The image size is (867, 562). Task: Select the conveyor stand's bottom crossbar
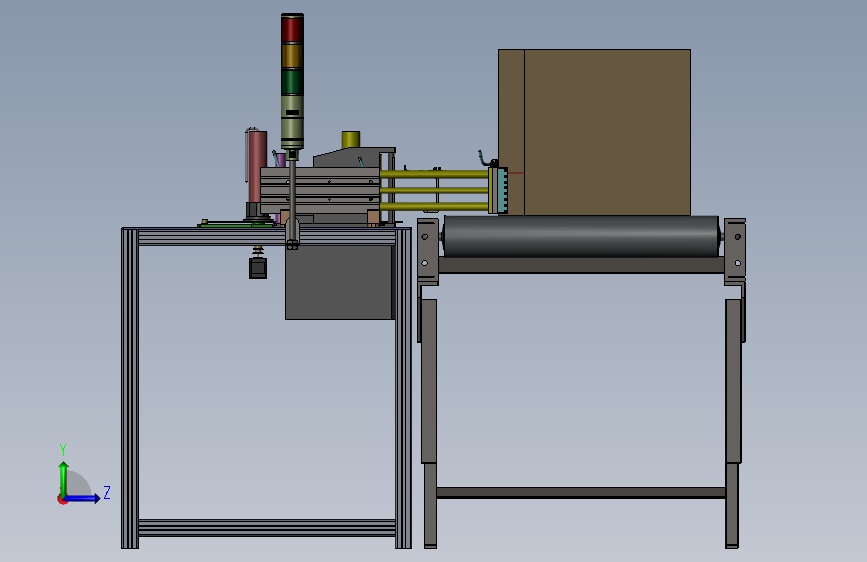coord(581,493)
